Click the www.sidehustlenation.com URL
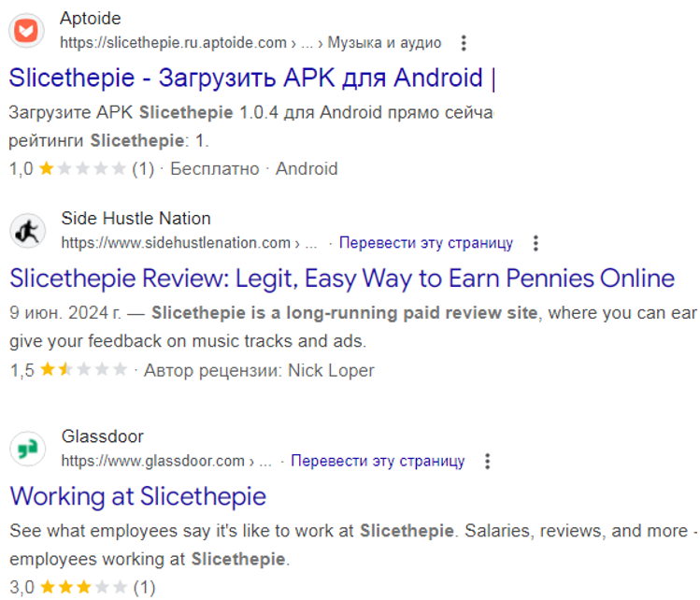700x600 pixels. coord(175,243)
